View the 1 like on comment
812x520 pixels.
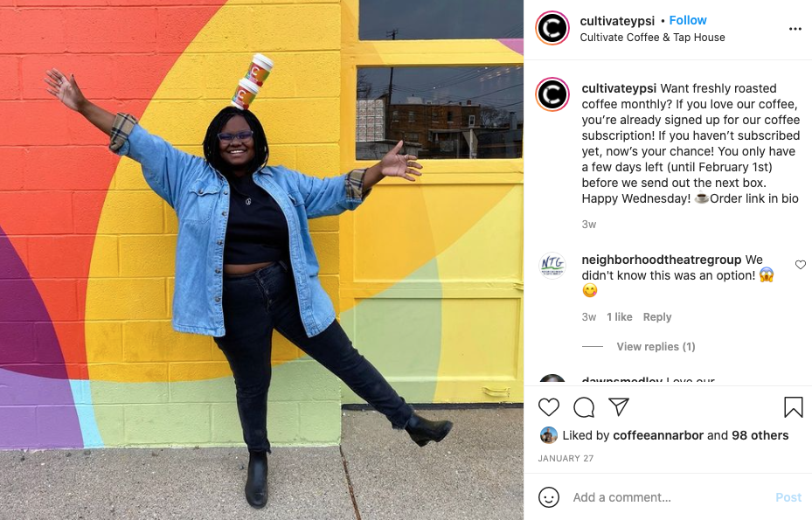click(x=620, y=317)
